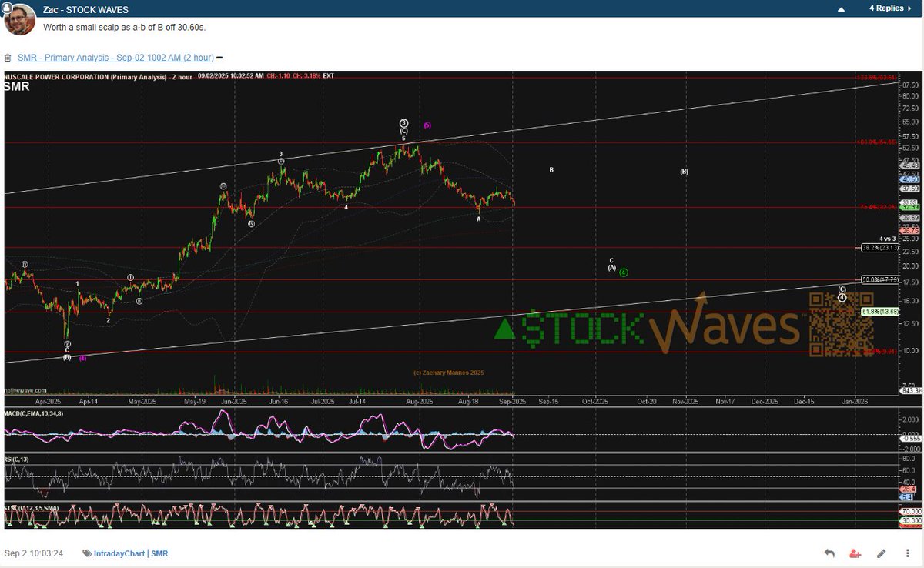Open the SMR tag link
Screen dimensions: 924x568
159,554
